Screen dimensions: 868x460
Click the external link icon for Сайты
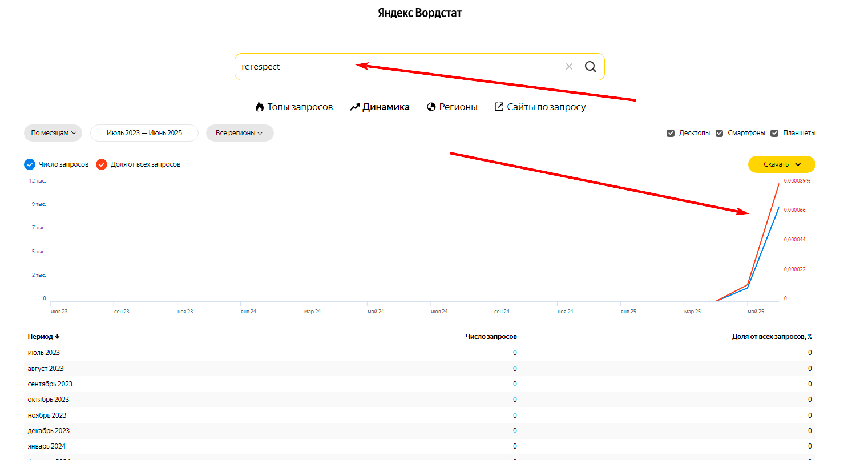[499, 107]
